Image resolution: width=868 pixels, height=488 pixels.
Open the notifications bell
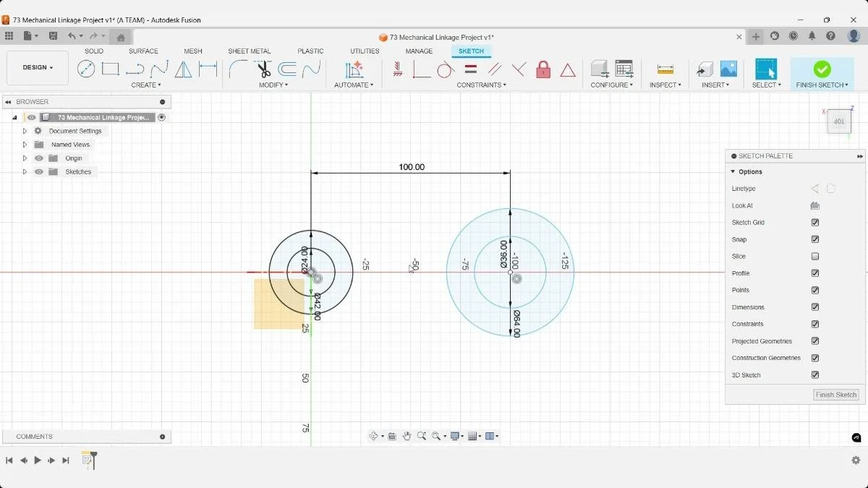(x=812, y=36)
